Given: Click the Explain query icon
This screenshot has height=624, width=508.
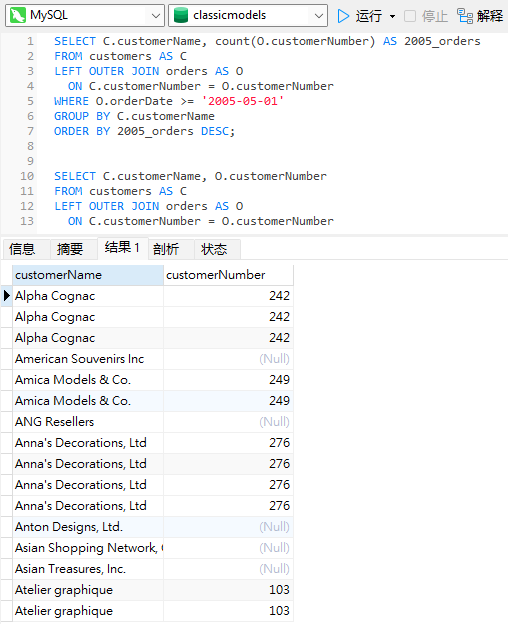Looking at the screenshot, I should coord(465,16).
